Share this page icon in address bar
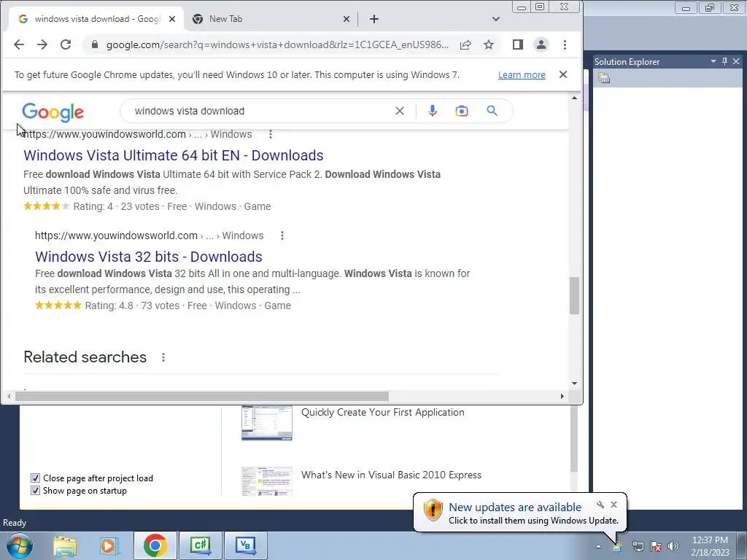Viewport: 747px width, 560px height. click(465, 44)
